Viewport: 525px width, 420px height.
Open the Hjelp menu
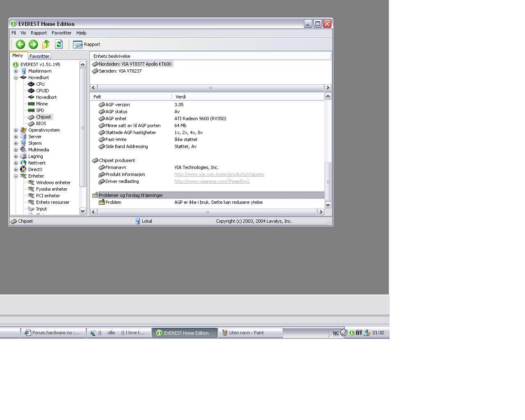coord(81,33)
